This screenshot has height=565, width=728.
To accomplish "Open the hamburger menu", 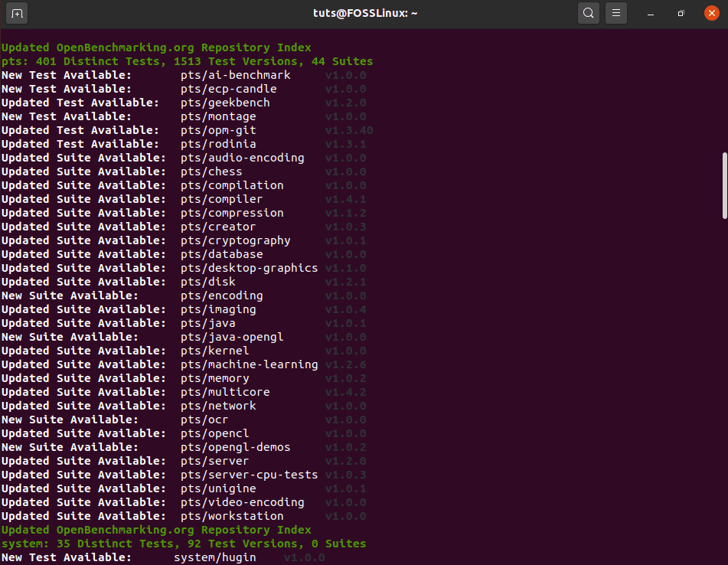I will pyautogui.click(x=616, y=13).
